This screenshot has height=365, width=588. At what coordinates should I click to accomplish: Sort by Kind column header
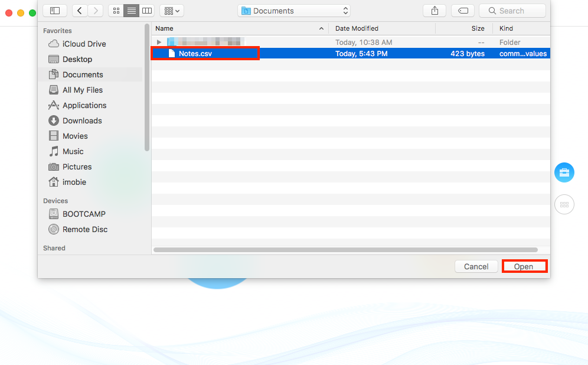tap(522, 28)
